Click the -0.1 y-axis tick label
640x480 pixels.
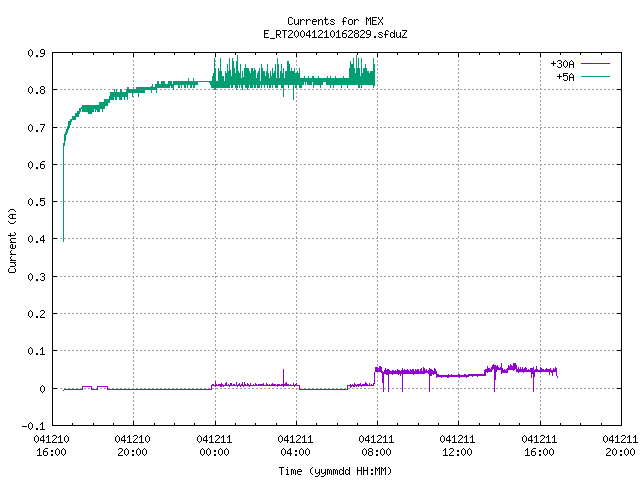(33, 426)
